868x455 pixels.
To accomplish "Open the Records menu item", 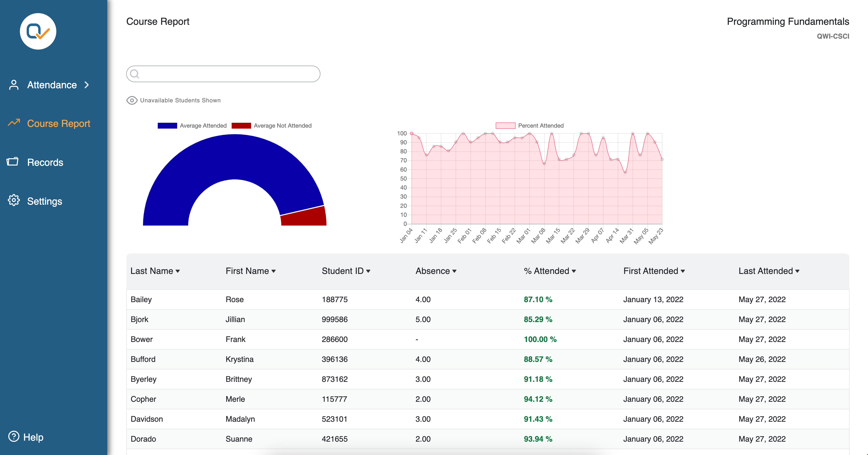I will (45, 162).
